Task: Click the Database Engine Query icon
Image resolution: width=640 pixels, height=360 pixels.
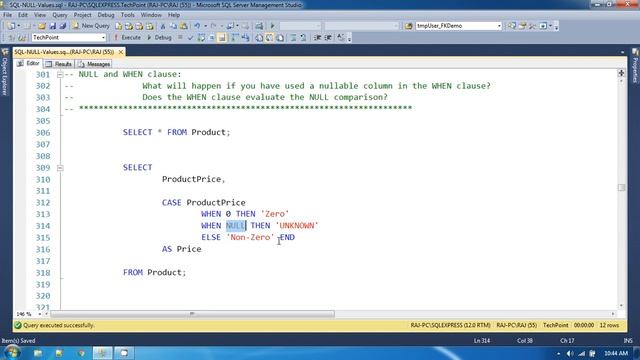Action: (118, 26)
